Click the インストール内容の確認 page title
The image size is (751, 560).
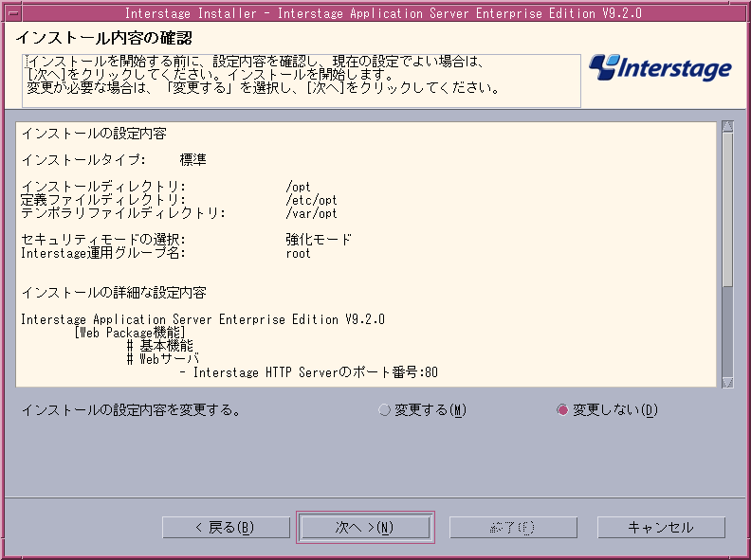103,38
